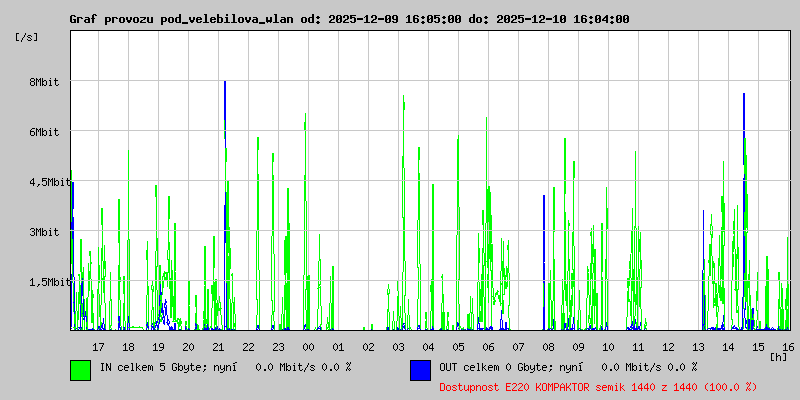Screen dimensions: 800x400
Task: Click the 'OUT celkem 0 Gbyte' legend text
Action: click(x=493, y=367)
